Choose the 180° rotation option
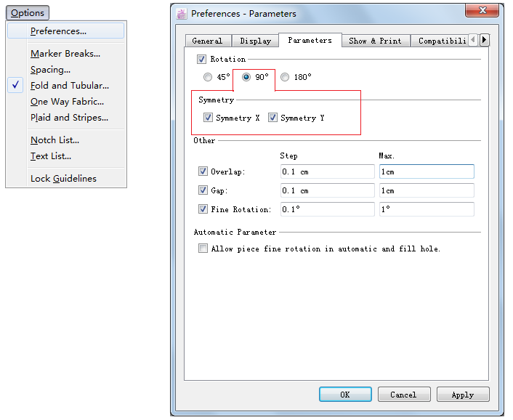Screen dimensions: 513x420 tap(285, 77)
